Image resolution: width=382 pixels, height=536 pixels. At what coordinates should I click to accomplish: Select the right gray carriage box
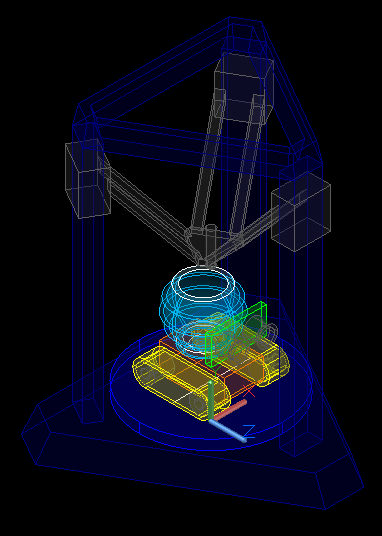click(301, 212)
